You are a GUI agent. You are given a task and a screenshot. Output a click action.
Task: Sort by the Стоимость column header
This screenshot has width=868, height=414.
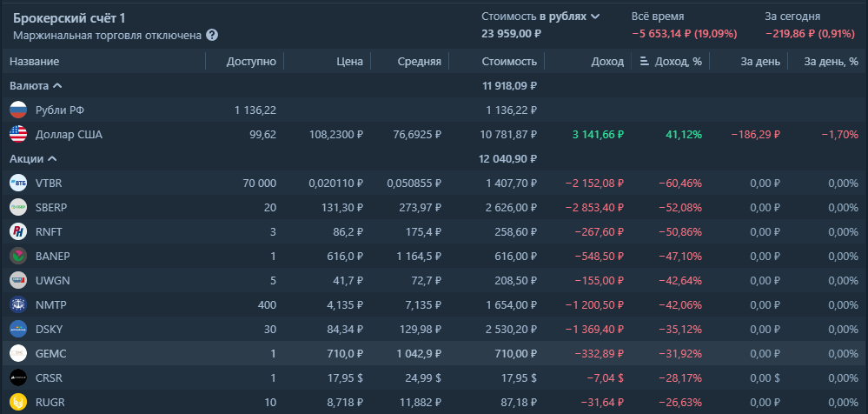[510, 62]
